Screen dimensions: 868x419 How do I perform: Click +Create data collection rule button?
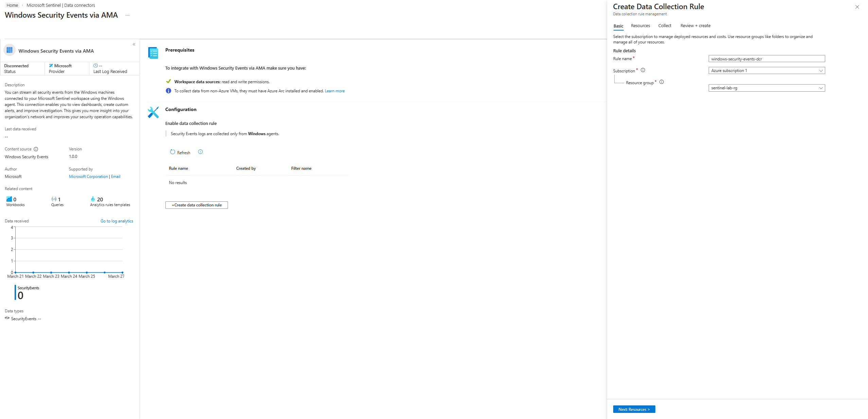(196, 205)
